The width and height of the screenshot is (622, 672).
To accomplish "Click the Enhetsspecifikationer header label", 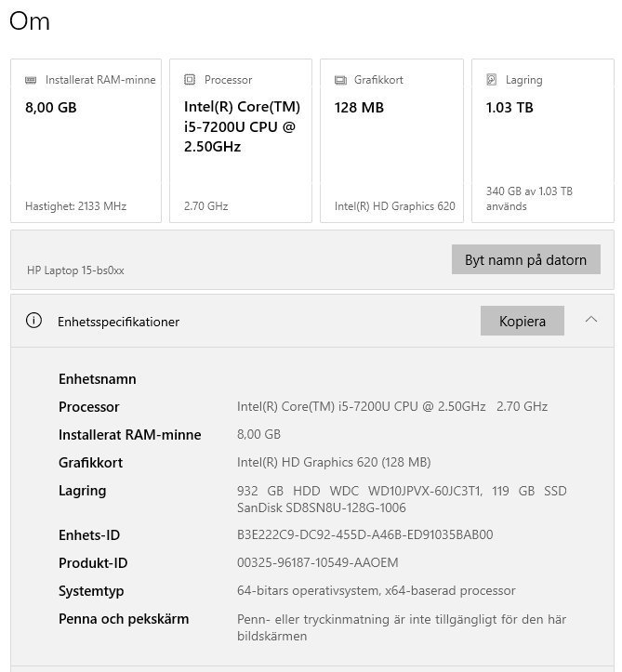I will pyautogui.click(x=118, y=322).
